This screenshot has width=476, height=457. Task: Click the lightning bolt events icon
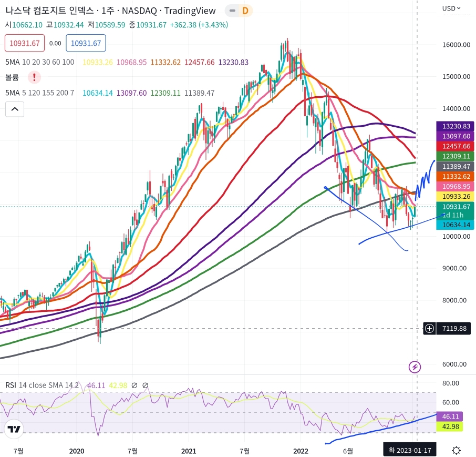415,367
